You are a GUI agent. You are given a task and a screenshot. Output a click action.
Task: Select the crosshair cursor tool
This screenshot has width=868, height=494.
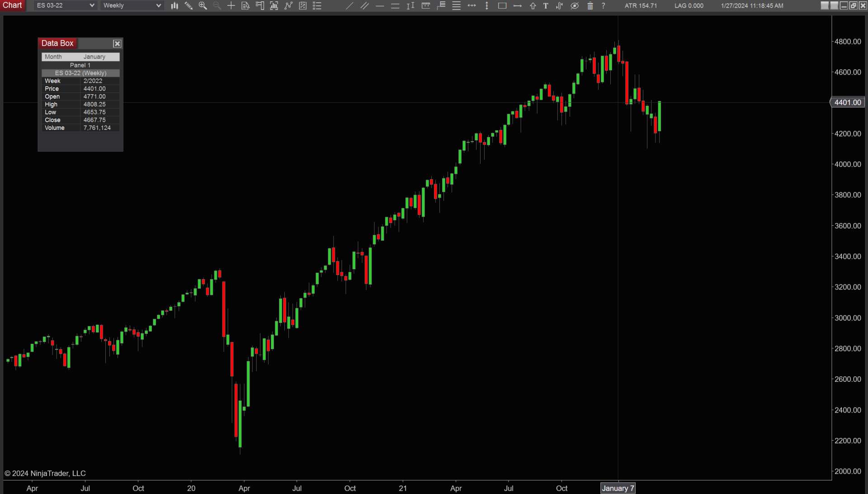point(231,6)
